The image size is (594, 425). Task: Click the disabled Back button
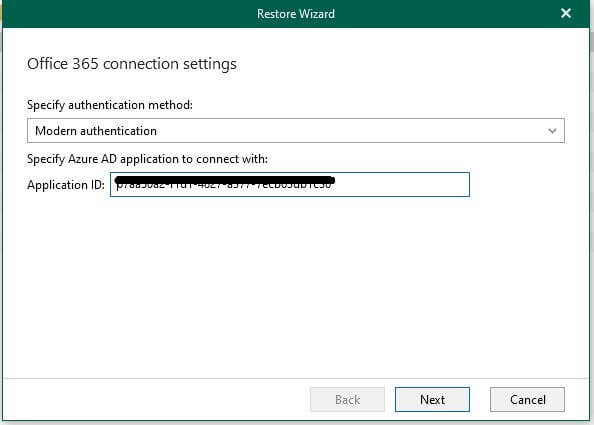(347, 400)
